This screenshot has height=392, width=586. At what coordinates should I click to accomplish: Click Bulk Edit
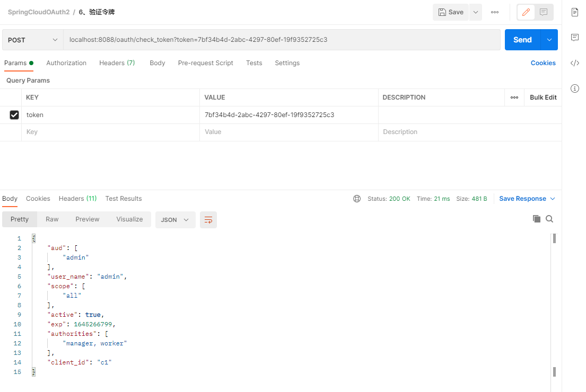click(543, 97)
